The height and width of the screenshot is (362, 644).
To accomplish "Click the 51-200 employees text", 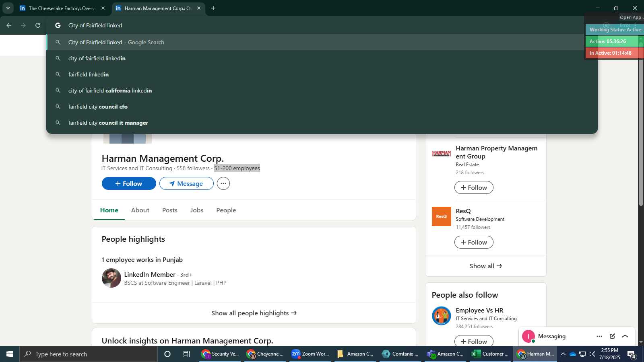I will [x=237, y=168].
